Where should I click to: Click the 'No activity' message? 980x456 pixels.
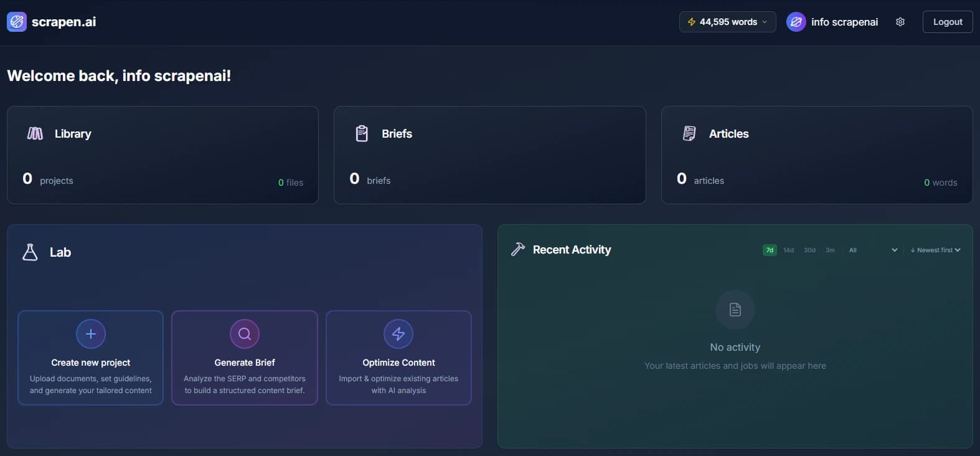[735, 347]
